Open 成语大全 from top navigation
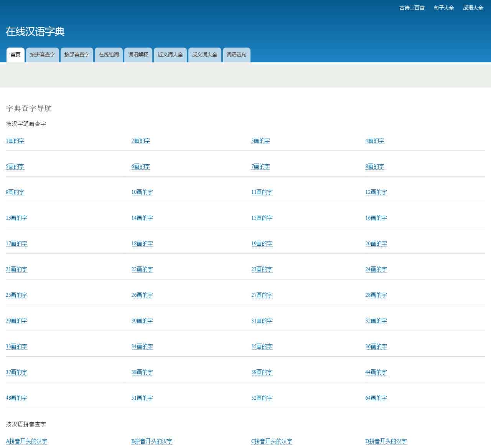 (473, 7)
